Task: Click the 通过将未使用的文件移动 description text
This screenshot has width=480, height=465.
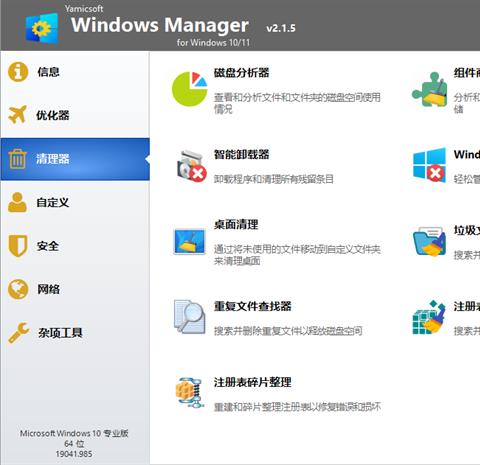Action: coord(297,255)
